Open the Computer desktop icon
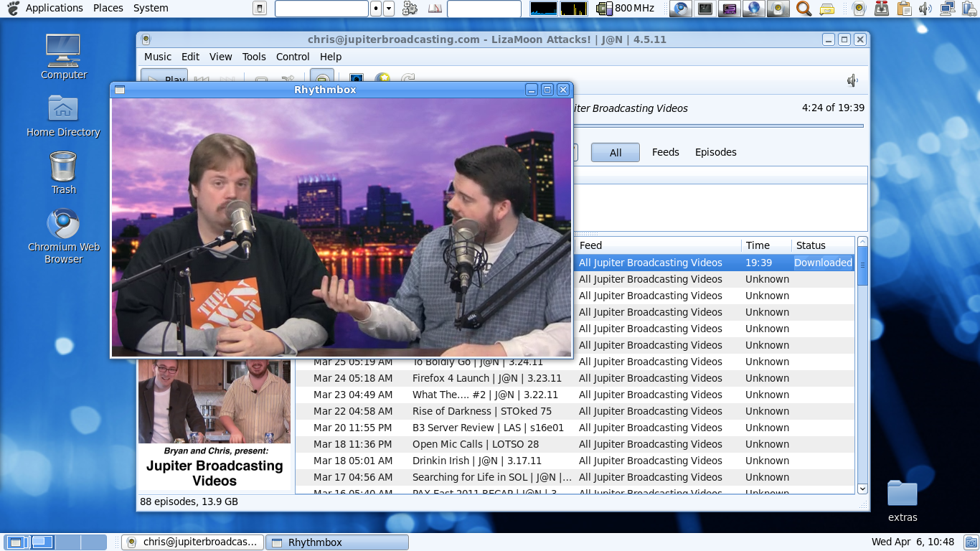 pos(63,56)
